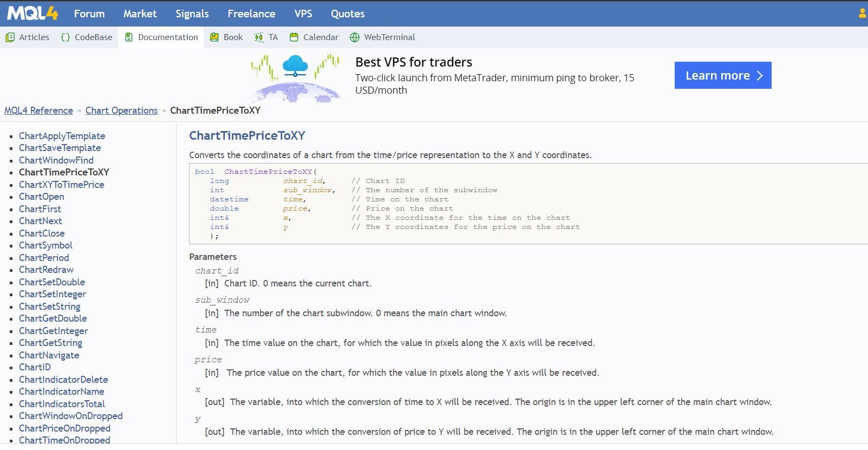Screen dimensions: 868x450
Task: Go to MQL4 Reference breadcrumb
Action: (x=38, y=110)
